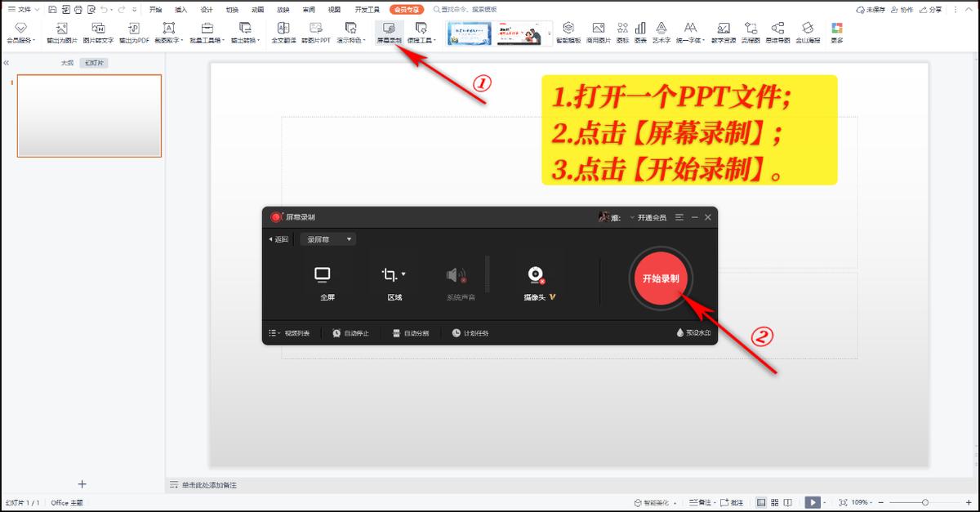Open the 文件 menu

pyautogui.click(x=22, y=9)
